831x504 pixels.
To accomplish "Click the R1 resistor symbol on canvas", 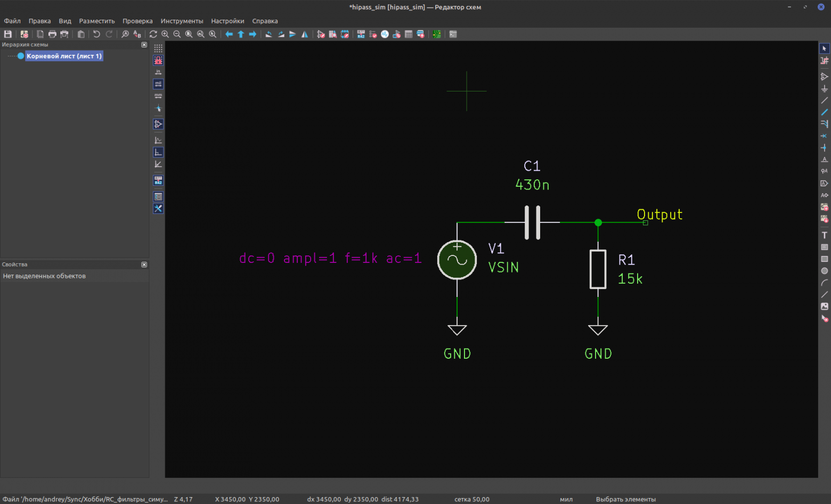I will pyautogui.click(x=598, y=269).
